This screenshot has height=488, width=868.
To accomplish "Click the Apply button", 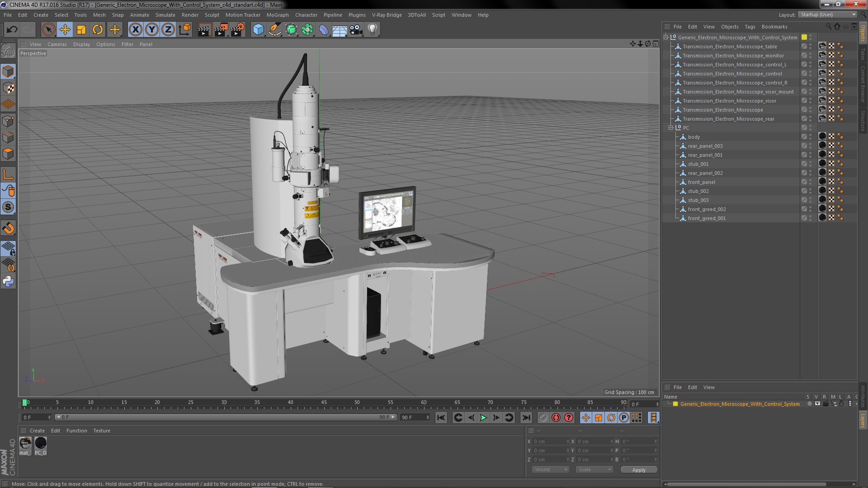I will click(x=638, y=470).
